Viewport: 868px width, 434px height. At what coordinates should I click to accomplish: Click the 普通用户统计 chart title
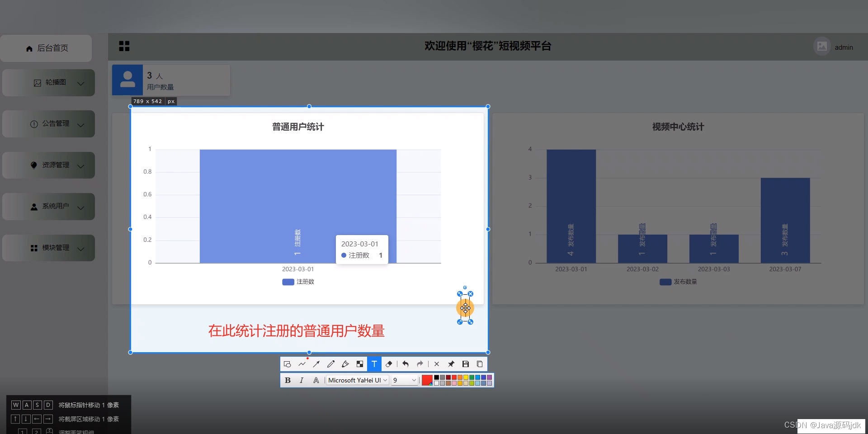298,127
